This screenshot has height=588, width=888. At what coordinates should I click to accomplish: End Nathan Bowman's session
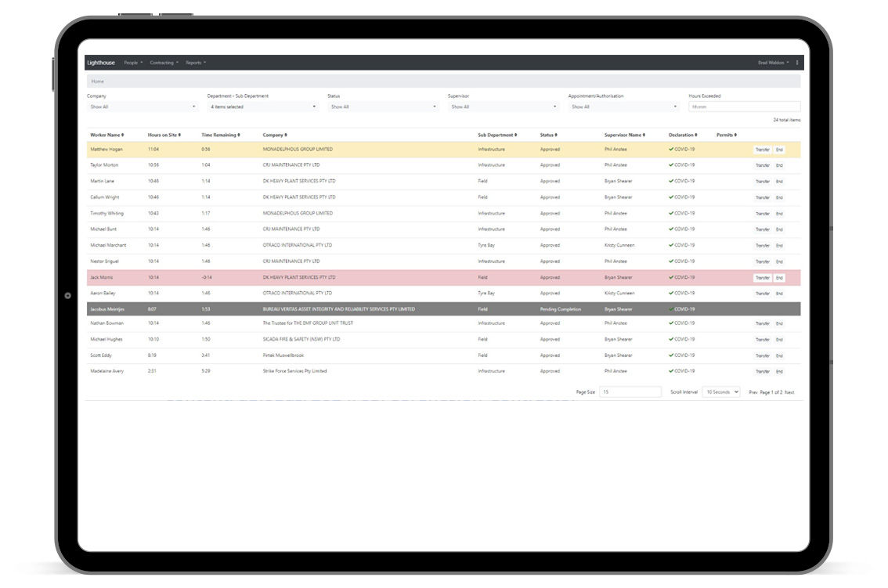pyautogui.click(x=779, y=323)
